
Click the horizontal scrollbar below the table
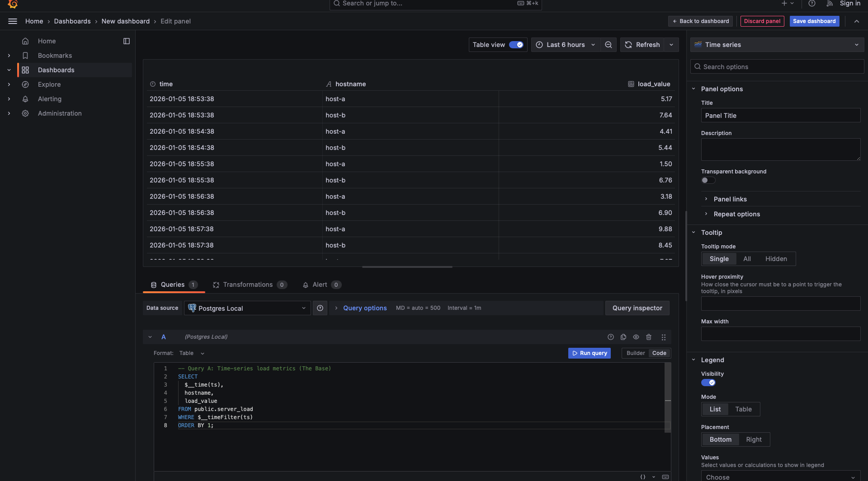(x=407, y=267)
